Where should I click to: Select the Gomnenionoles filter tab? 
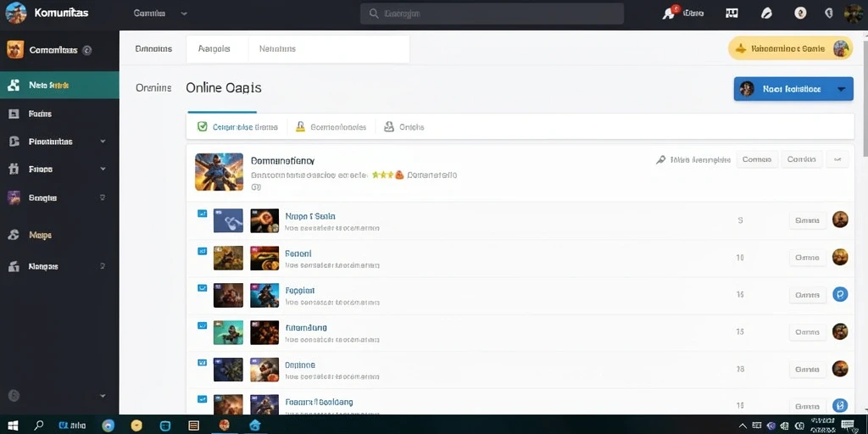(331, 127)
